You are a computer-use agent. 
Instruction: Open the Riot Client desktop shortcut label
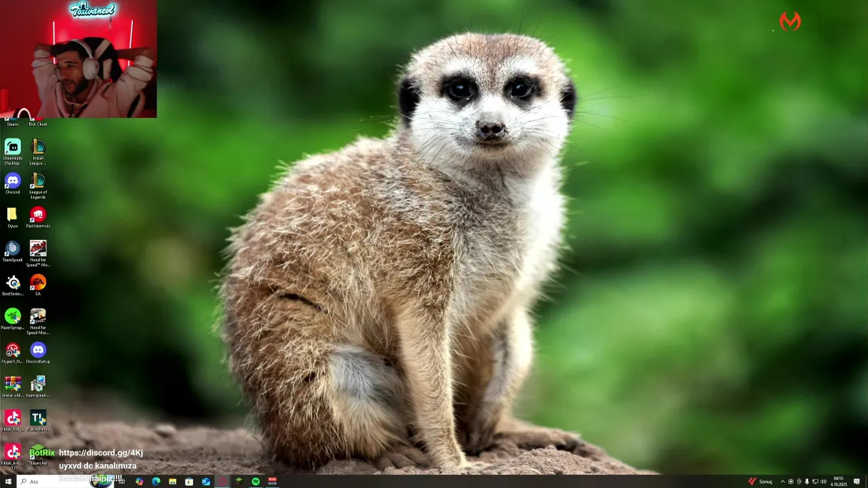coord(38,124)
